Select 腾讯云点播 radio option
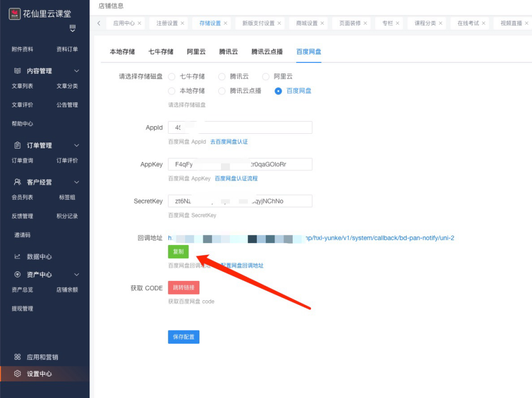Image resolution: width=532 pixels, height=398 pixels. (x=222, y=91)
